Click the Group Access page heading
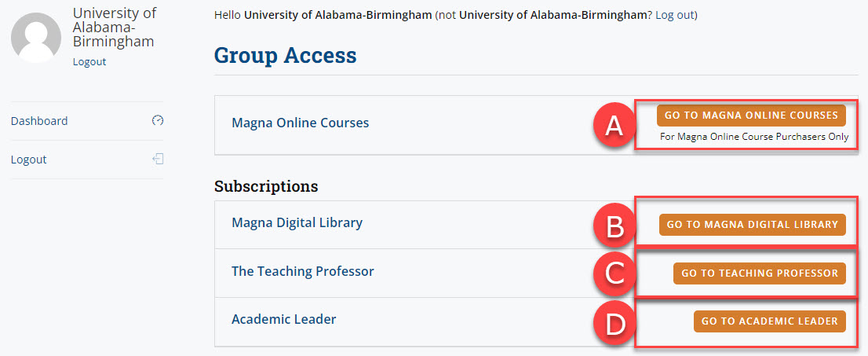Screen dimensions: 868x356 (x=285, y=55)
